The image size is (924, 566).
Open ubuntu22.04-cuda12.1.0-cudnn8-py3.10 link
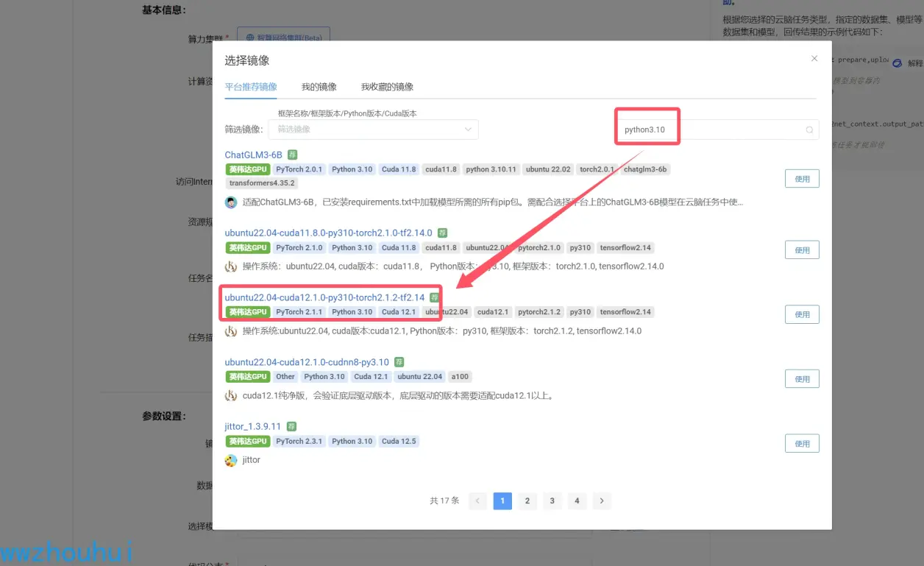pos(307,362)
